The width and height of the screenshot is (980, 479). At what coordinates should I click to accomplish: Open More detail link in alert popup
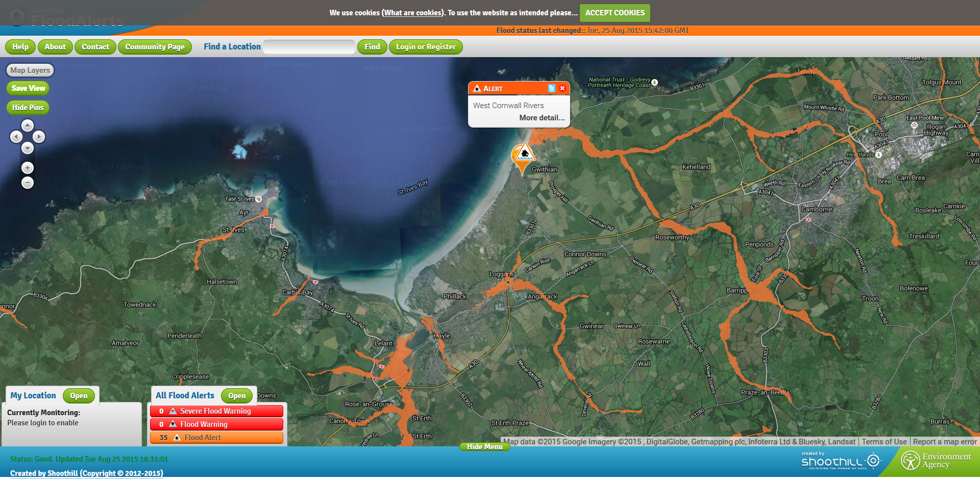tap(542, 118)
